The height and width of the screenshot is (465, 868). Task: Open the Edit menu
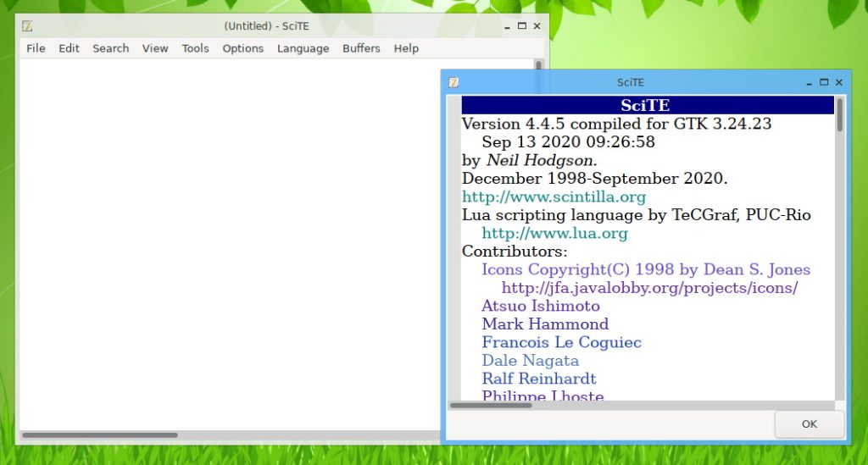pos(69,48)
